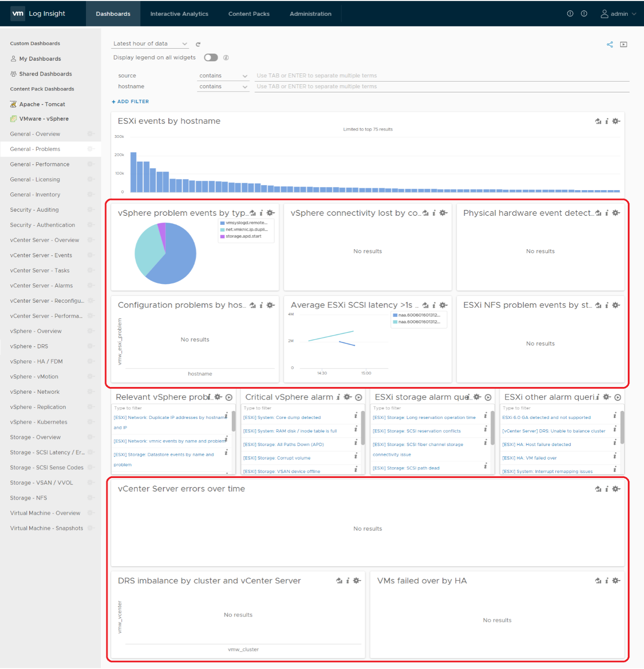Open gear menu of vCenter Server errors over time
This screenshot has width=644, height=669.
click(x=616, y=489)
